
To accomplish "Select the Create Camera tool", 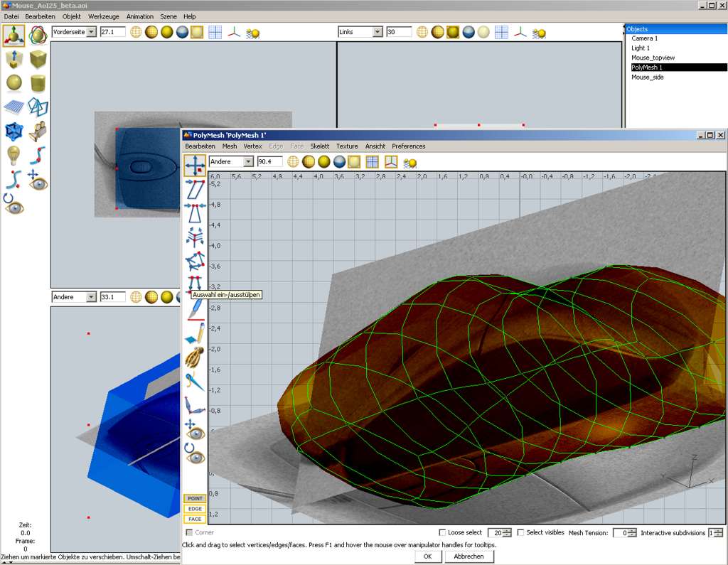I will tap(38, 131).
